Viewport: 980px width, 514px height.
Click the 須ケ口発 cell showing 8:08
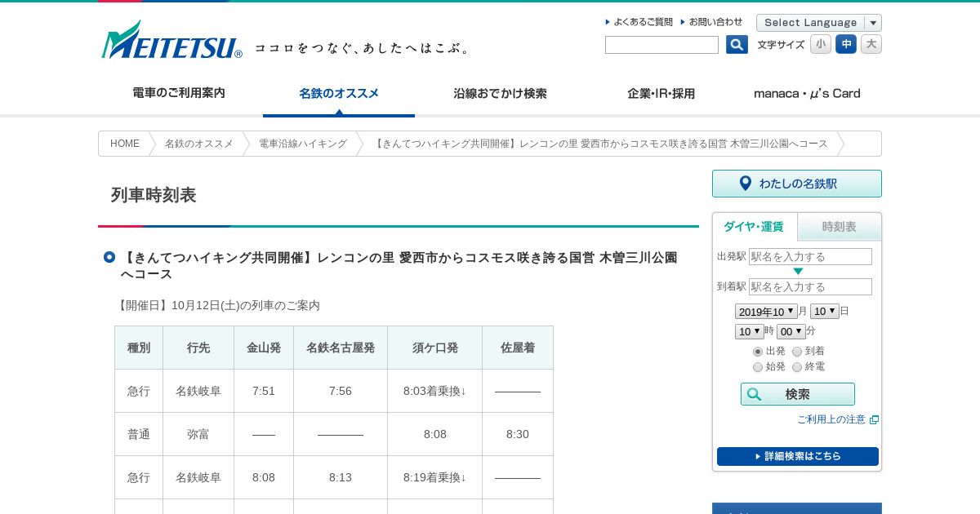(434, 434)
